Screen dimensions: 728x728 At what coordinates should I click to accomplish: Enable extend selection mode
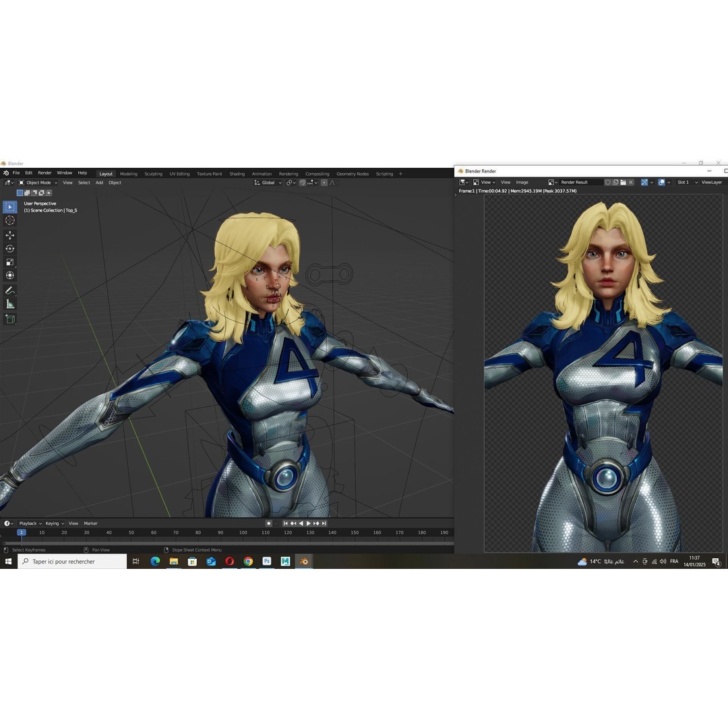(x=27, y=193)
